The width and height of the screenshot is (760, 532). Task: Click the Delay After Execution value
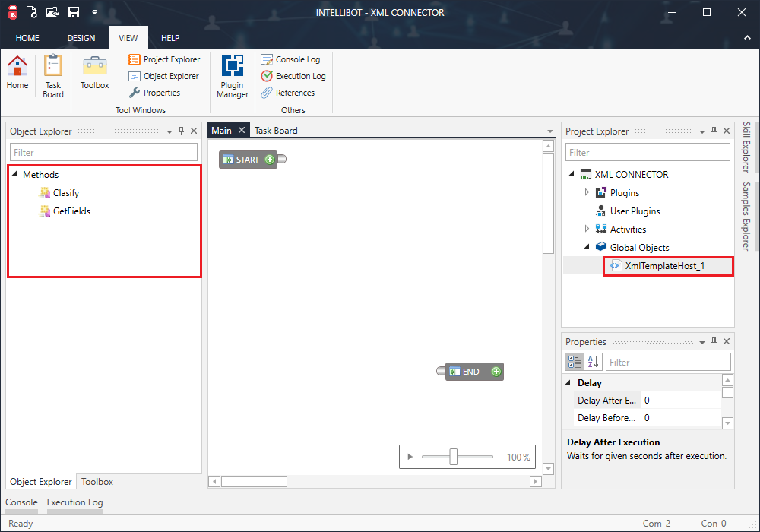pos(680,401)
